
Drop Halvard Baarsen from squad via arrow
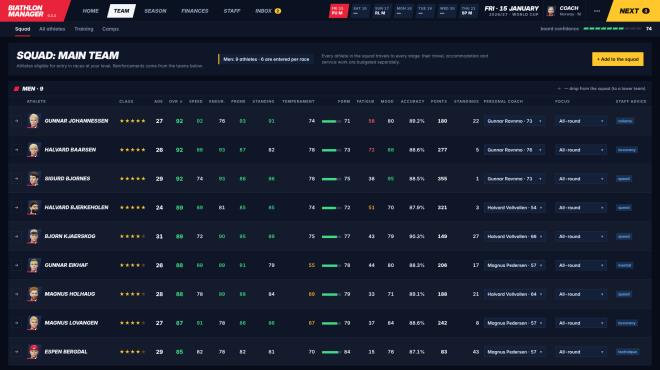pyautogui.click(x=16, y=150)
